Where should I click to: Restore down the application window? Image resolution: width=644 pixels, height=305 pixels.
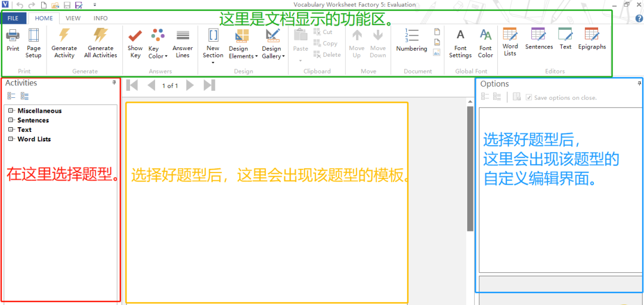tap(627, 5)
